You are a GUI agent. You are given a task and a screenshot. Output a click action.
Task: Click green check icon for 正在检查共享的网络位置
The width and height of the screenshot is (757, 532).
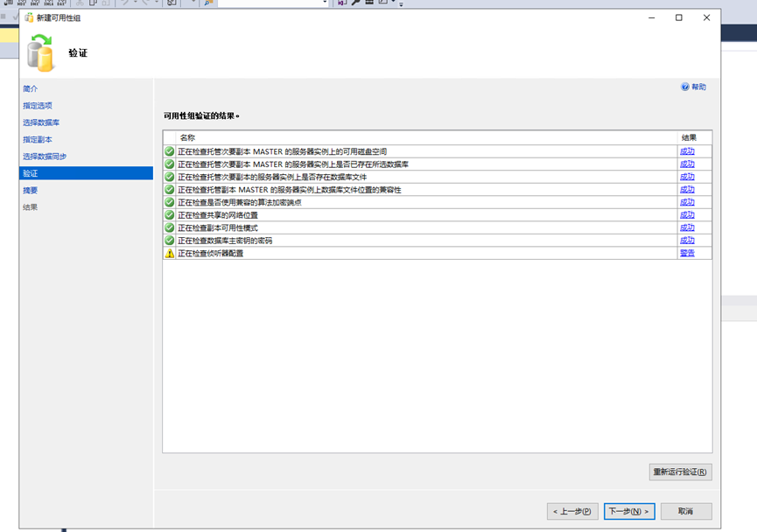tap(170, 215)
